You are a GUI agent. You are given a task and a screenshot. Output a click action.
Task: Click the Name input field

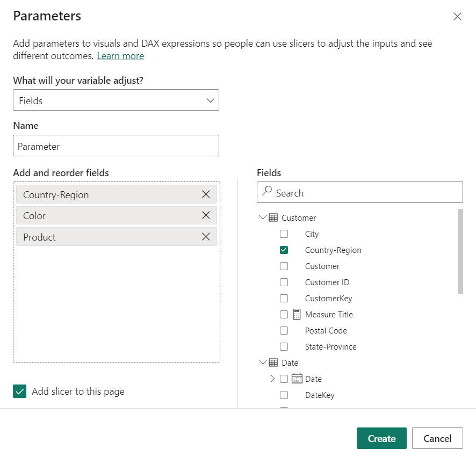pos(116,146)
